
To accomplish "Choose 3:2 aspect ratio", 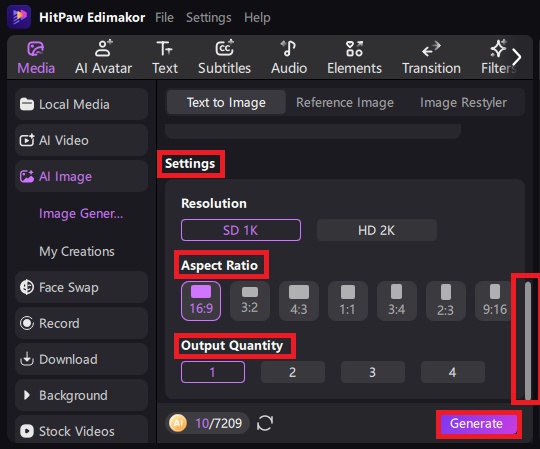I will (250, 301).
